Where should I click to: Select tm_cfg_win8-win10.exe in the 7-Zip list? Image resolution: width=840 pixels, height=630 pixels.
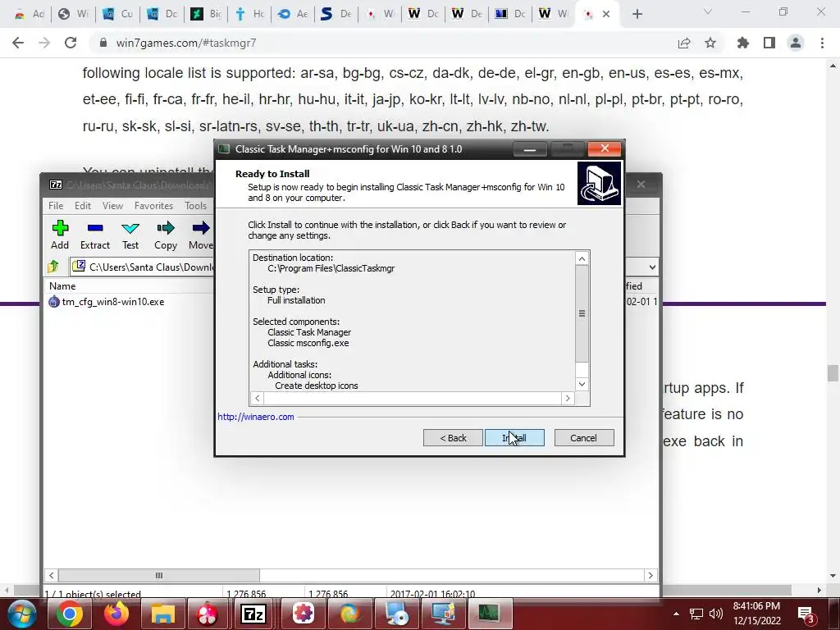click(113, 302)
